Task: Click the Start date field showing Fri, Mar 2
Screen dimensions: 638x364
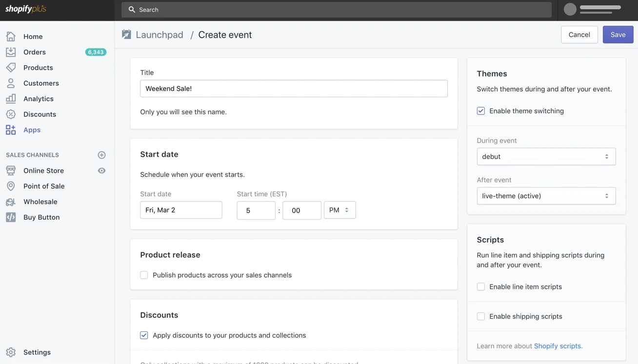Action: (181, 210)
